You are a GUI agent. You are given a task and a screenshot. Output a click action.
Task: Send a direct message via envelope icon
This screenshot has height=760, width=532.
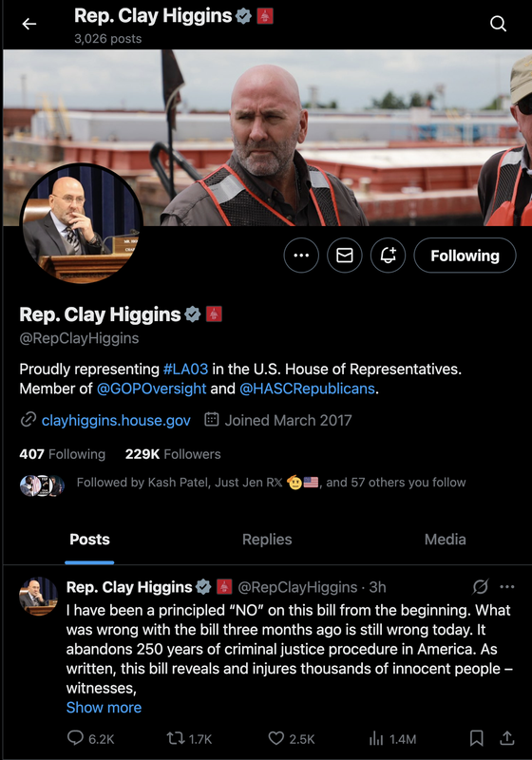pos(345,256)
